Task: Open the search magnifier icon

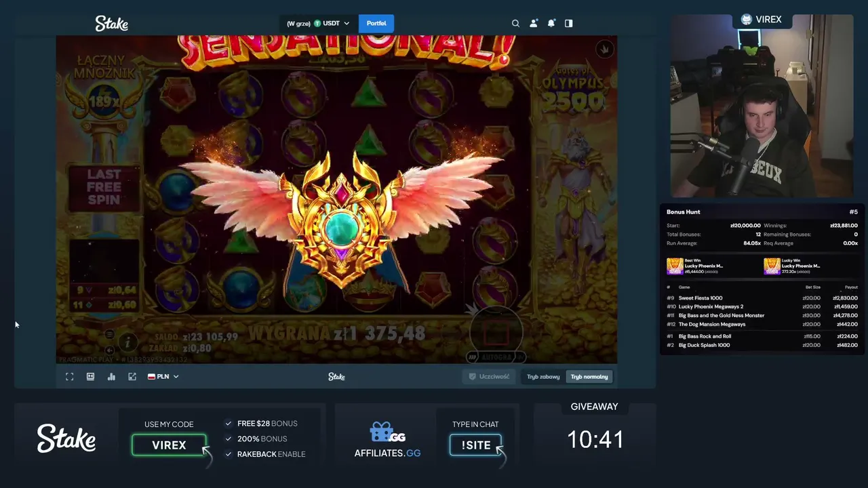Action: 515,23
